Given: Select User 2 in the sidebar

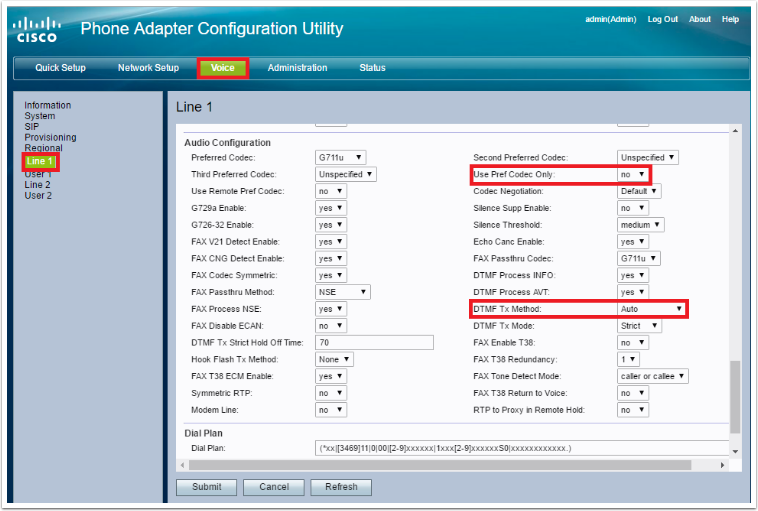Looking at the screenshot, I should 38,195.
